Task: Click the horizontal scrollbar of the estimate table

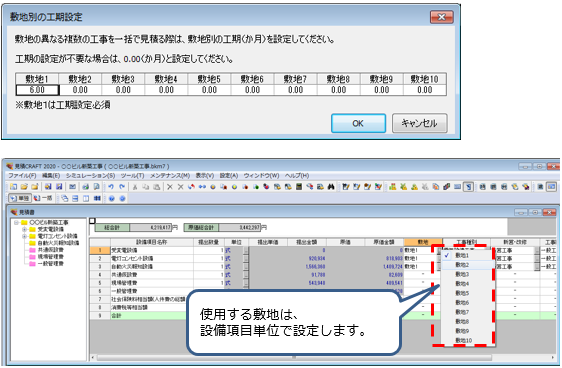Action: pos(294,357)
